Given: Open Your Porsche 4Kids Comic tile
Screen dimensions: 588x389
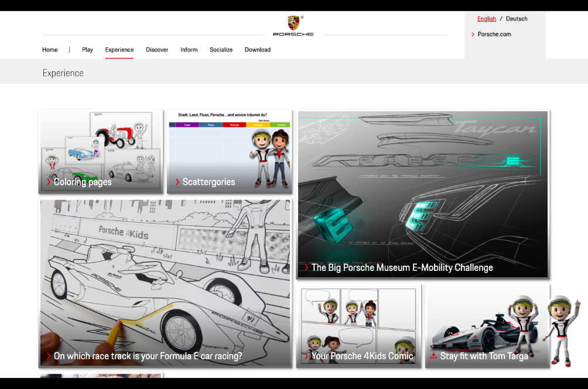Looking at the screenshot, I should pyautogui.click(x=358, y=326).
